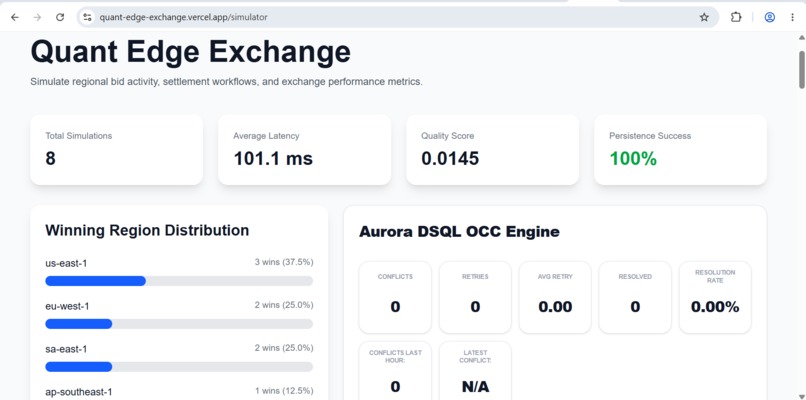Click the CONFLICTS LAST HOUR card
The width and height of the screenshot is (806, 400).
(x=395, y=371)
